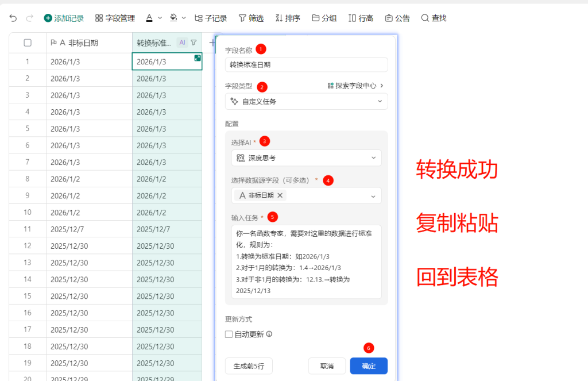Click 非标日期 cell in row 17
Viewport: 588px width, 381px height.
(89, 330)
